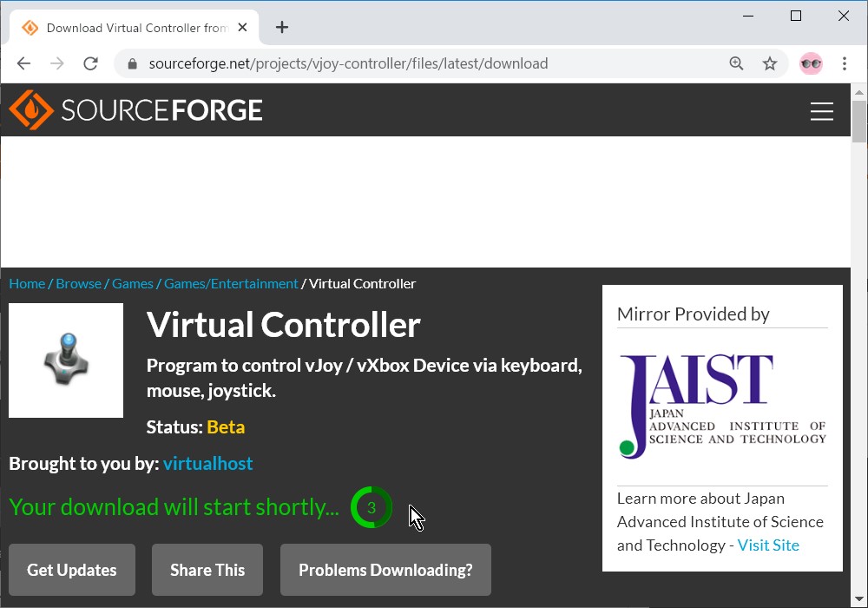Image resolution: width=868 pixels, height=608 pixels.
Task: Open the browser profile avatar
Action: pos(811,63)
